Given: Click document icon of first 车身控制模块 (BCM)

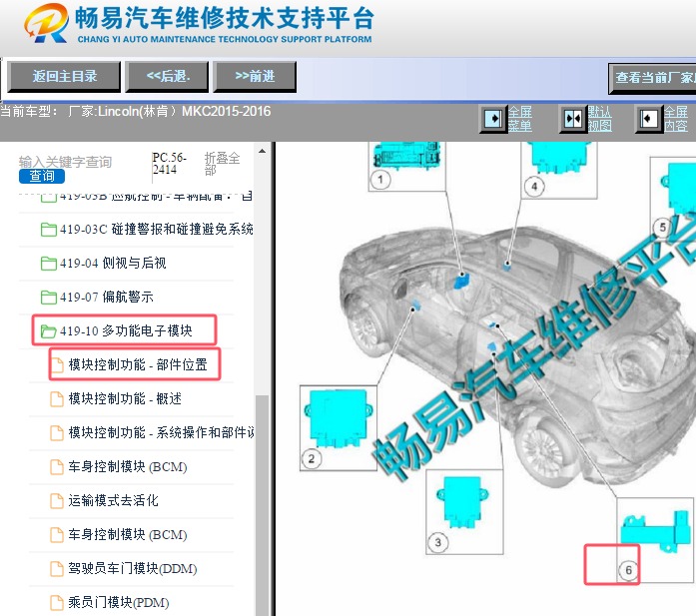Looking at the screenshot, I should click(x=57, y=467).
